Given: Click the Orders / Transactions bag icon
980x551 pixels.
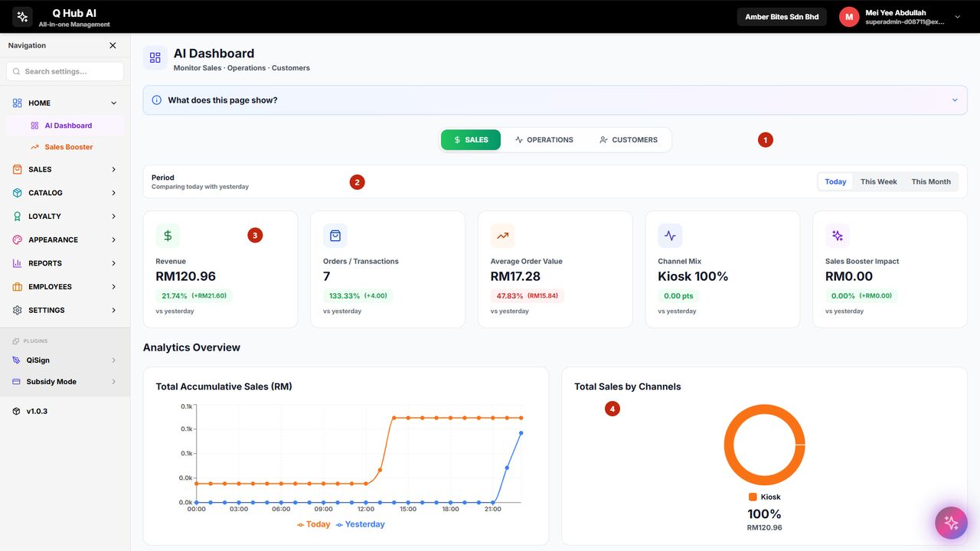Looking at the screenshot, I should pyautogui.click(x=335, y=236).
